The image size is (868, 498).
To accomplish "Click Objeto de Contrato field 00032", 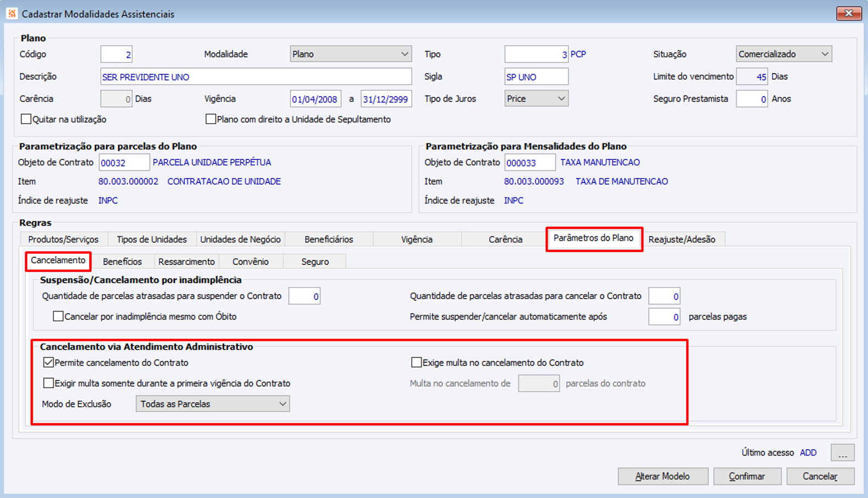I will coord(124,162).
